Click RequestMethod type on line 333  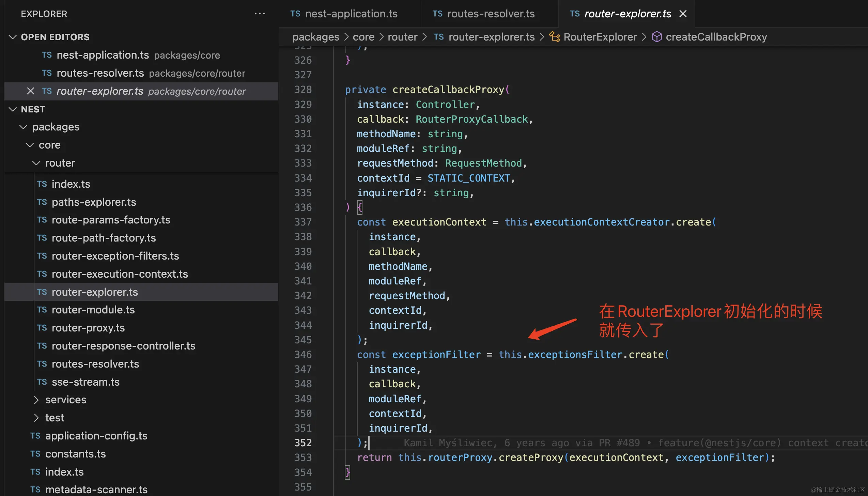(x=483, y=163)
